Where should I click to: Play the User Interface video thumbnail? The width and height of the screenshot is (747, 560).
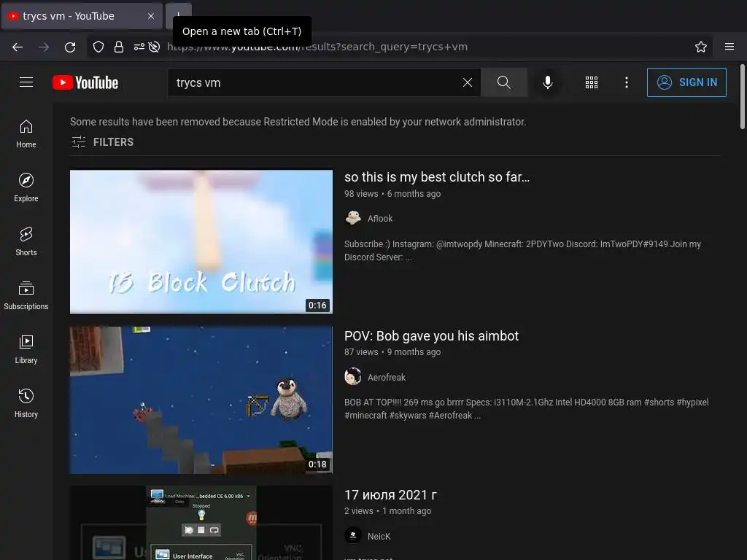click(201, 523)
